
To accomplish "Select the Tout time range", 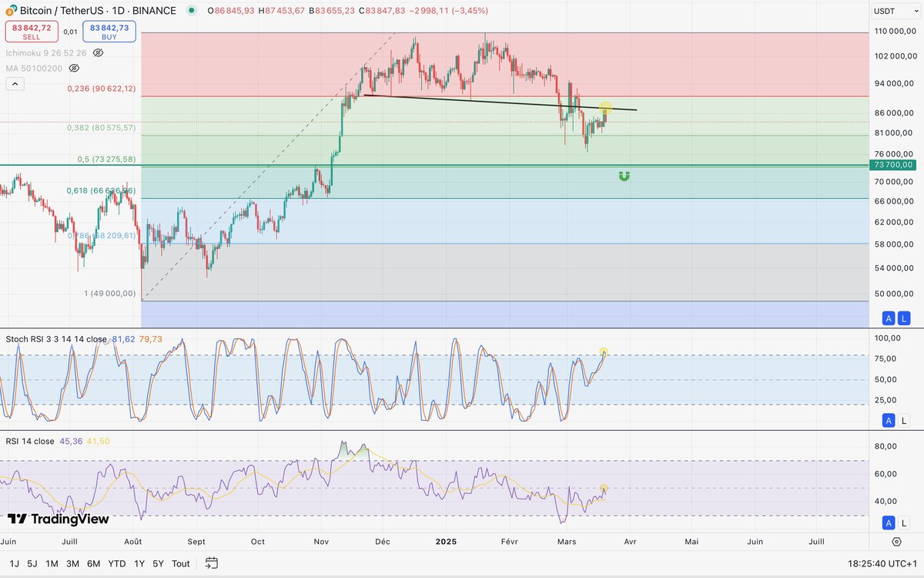I will [x=181, y=563].
